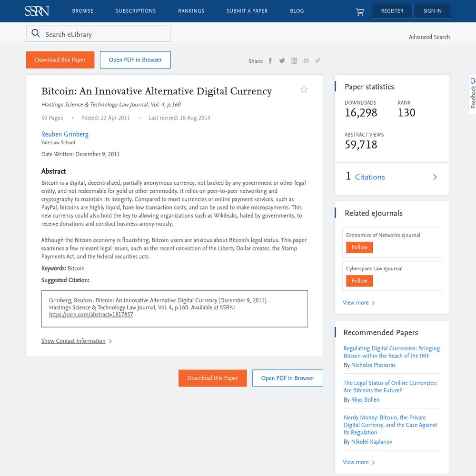Click the 16,298 downloads value
Screen dimensions: 476x476
(x=361, y=113)
